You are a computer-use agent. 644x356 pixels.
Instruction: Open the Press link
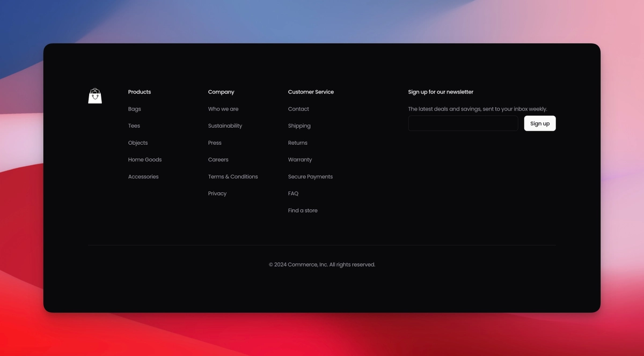point(215,143)
